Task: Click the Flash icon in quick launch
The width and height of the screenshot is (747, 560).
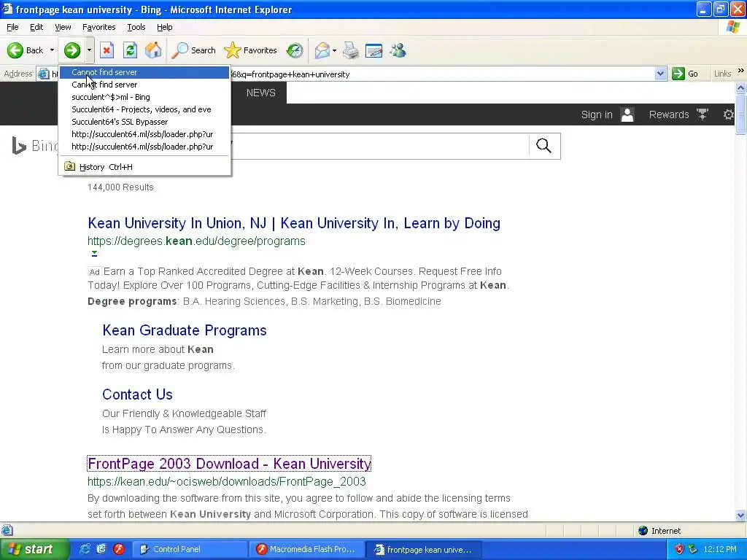Action: [119, 549]
